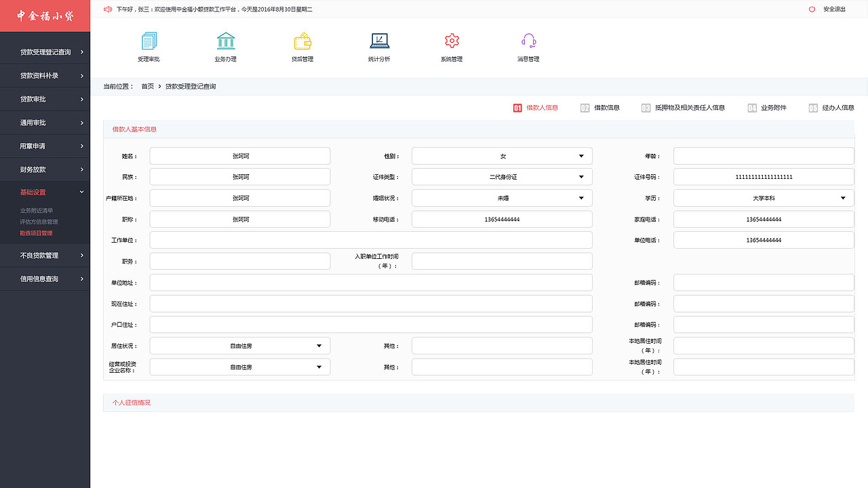Switch to the 02 借款信息 tab
Viewport: 868px width, 488px height.
point(600,108)
